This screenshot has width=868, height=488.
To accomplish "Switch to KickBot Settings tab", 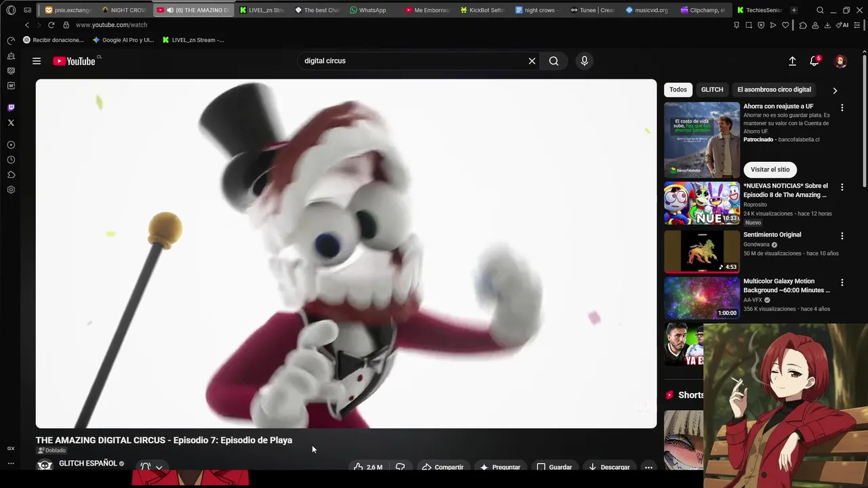I will tap(482, 10).
